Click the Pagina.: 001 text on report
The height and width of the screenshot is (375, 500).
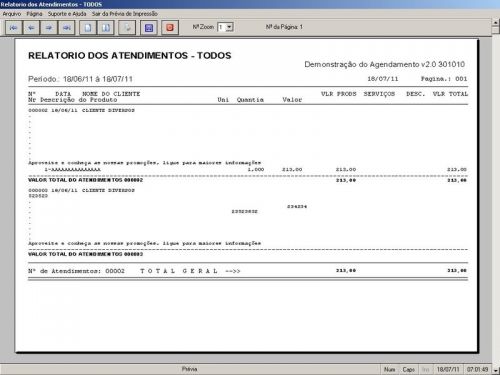(444, 79)
